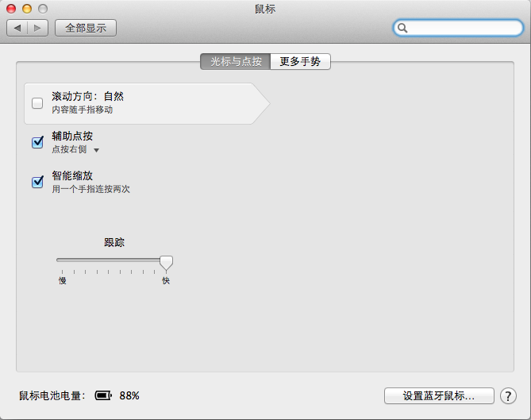The height and width of the screenshot is (420, 531).
Task: Click the mouse battery level icon
Action: pos(103,395)
